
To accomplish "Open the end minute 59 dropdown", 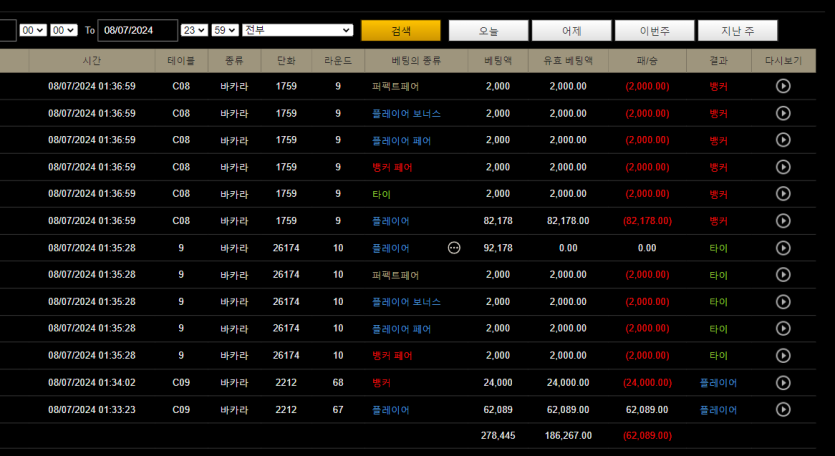I will click(225, 30).
